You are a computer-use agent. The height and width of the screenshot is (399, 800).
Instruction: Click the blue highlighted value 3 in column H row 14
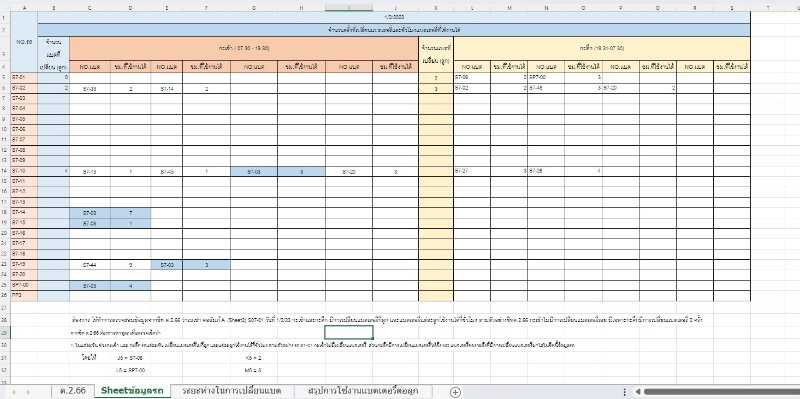pos(302,171)
